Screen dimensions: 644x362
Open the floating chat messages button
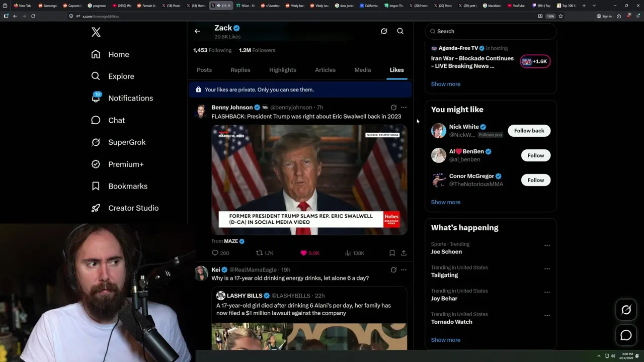[626, 335]
